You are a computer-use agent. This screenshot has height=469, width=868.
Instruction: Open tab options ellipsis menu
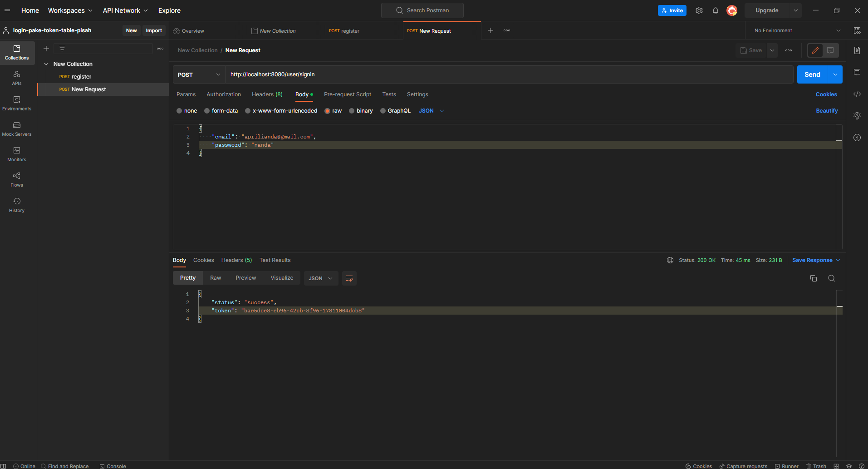(507, 30)
